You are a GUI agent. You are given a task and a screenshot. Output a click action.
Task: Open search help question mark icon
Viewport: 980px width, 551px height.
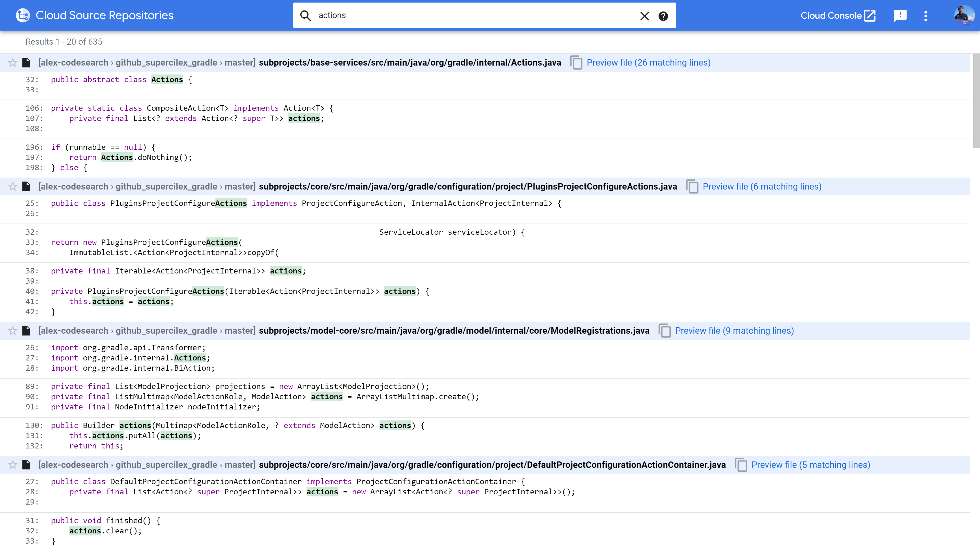point(663,16)
